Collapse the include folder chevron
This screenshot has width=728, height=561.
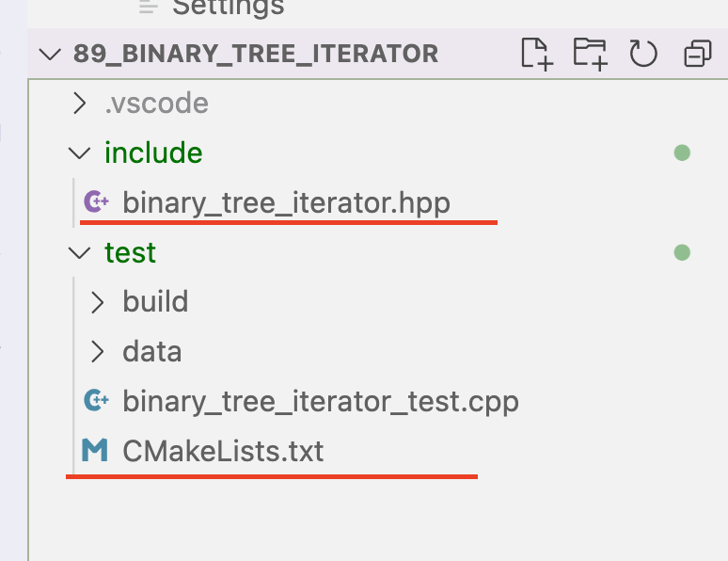[x=79, y=152]
